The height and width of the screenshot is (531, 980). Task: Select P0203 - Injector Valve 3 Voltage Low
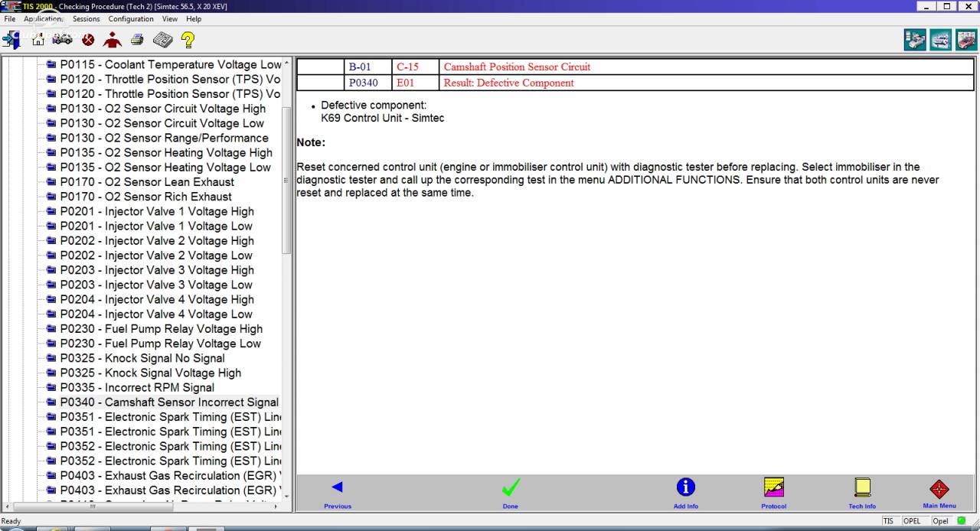[156, 285]
